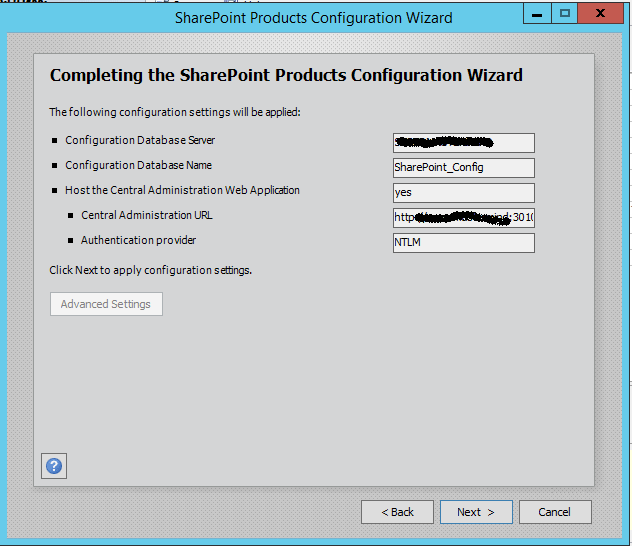
Task: Select the 'Host the Central Administration Web Application' label
Action: point(182,190)
